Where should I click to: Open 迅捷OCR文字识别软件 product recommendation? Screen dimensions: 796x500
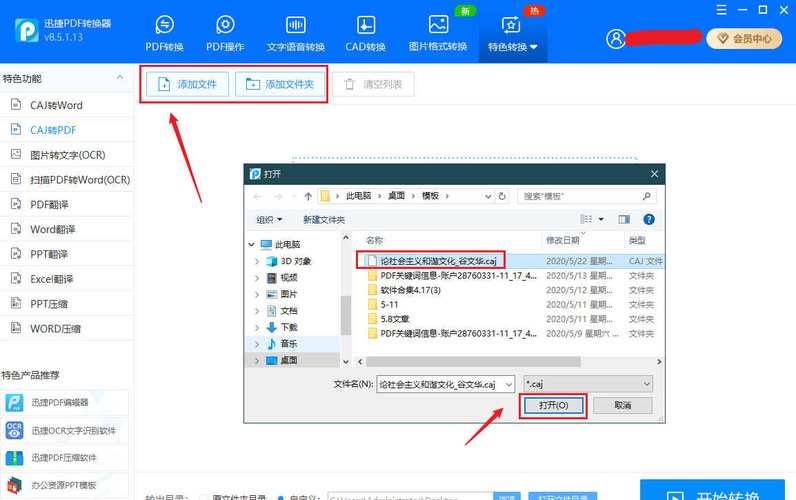tap(64, 430)
